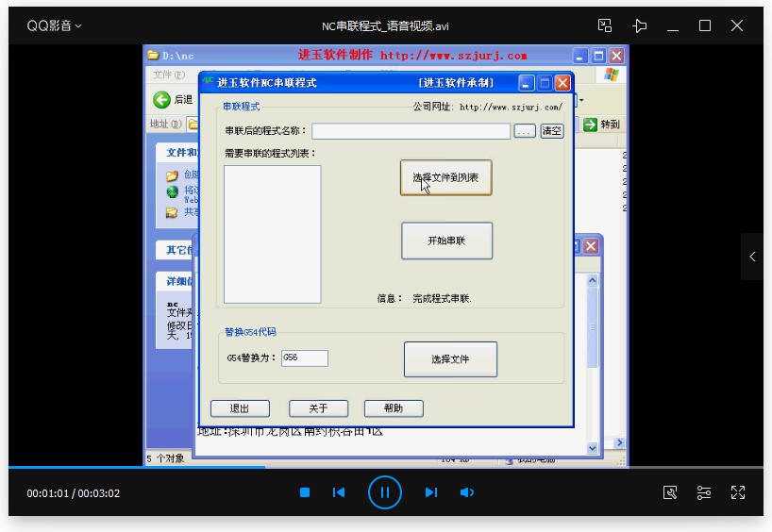Click inside the empty 需要串联的程式列表 box
This screenshot has height=532, width=772.
[x=272, y=234]
